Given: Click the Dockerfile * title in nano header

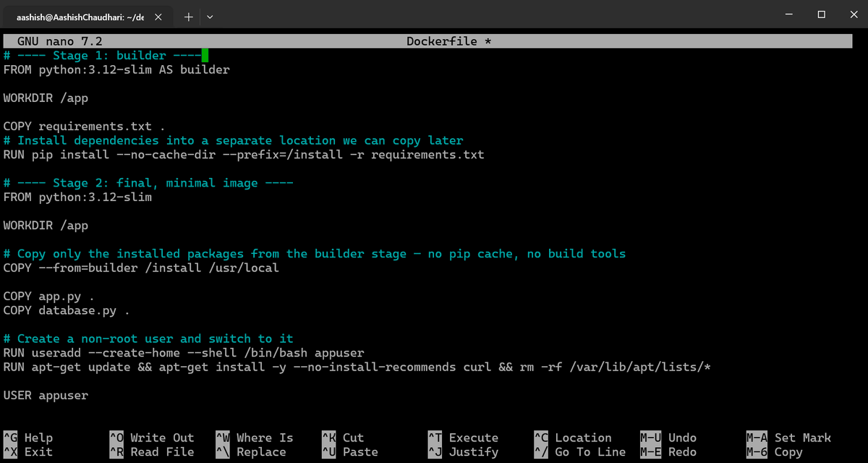Looking at the screenshot, I should tap(449, 41).
